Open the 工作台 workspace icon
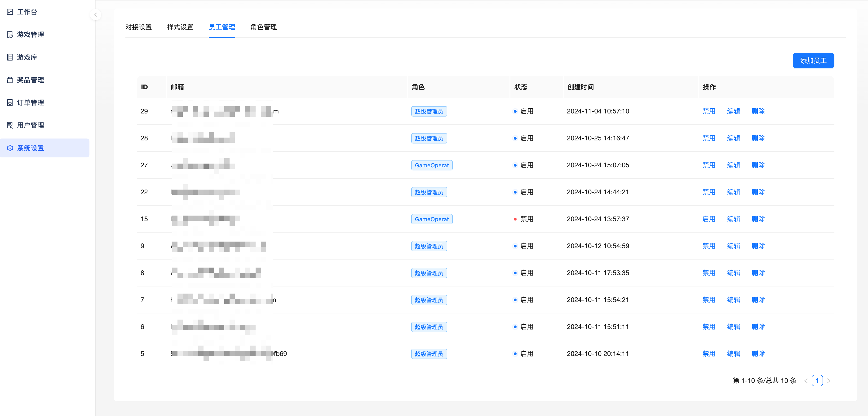Screen dimensions: 868x416 [10, 12]
